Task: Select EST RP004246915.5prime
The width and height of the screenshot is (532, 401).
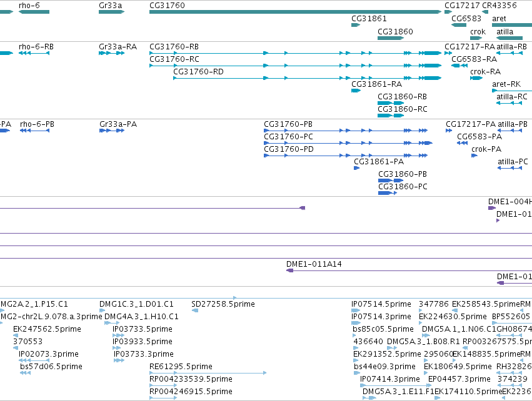Action: (x=191, y=392)
